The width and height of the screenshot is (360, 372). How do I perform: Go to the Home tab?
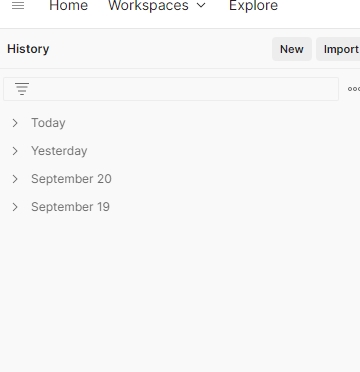(69, 5)
